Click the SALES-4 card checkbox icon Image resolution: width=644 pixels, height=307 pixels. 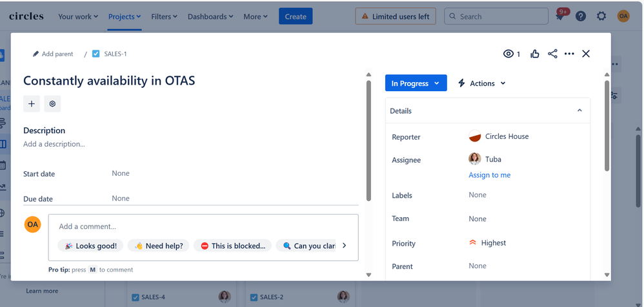(x=135, y=297)
